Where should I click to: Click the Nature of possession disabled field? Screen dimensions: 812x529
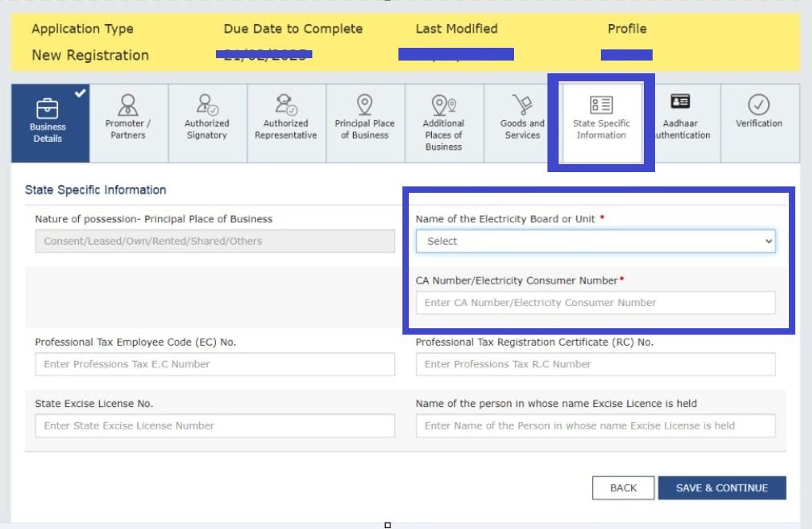[215, 241]
